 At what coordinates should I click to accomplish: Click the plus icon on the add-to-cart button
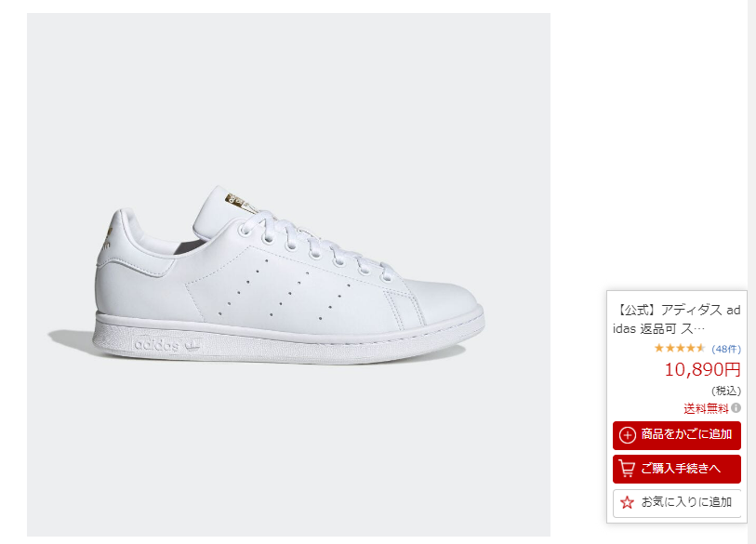pyautogui.click(x=628, y=435)
